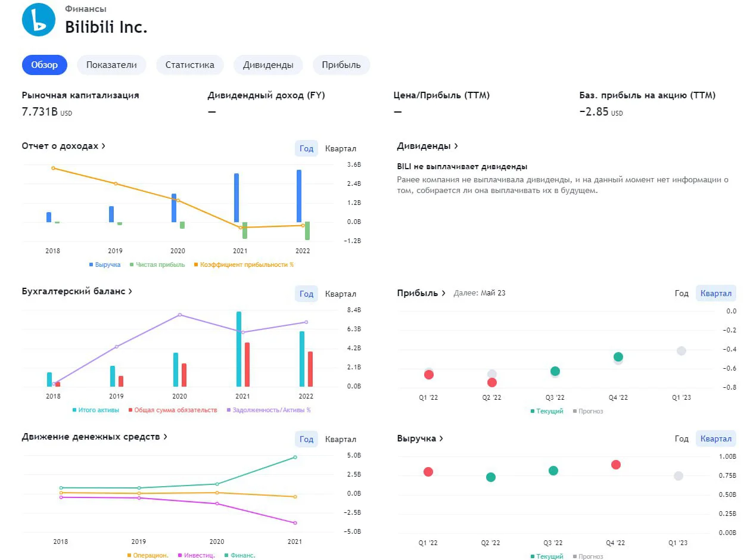Toggle the Финанс. cash flow legend entry

pos(239,555)
